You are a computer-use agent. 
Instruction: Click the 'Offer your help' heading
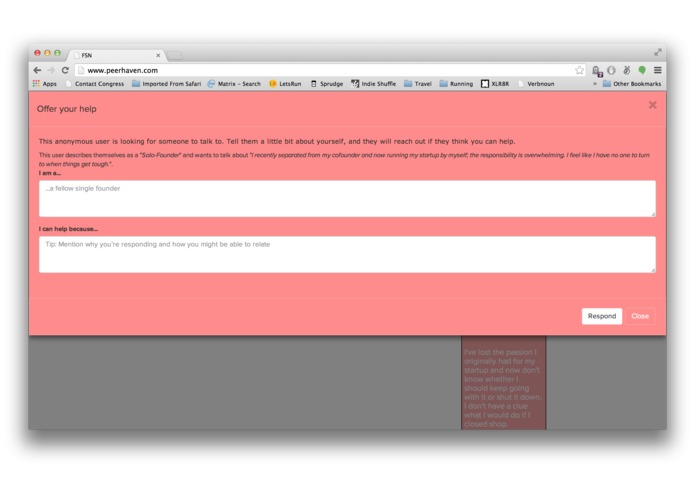66,109
